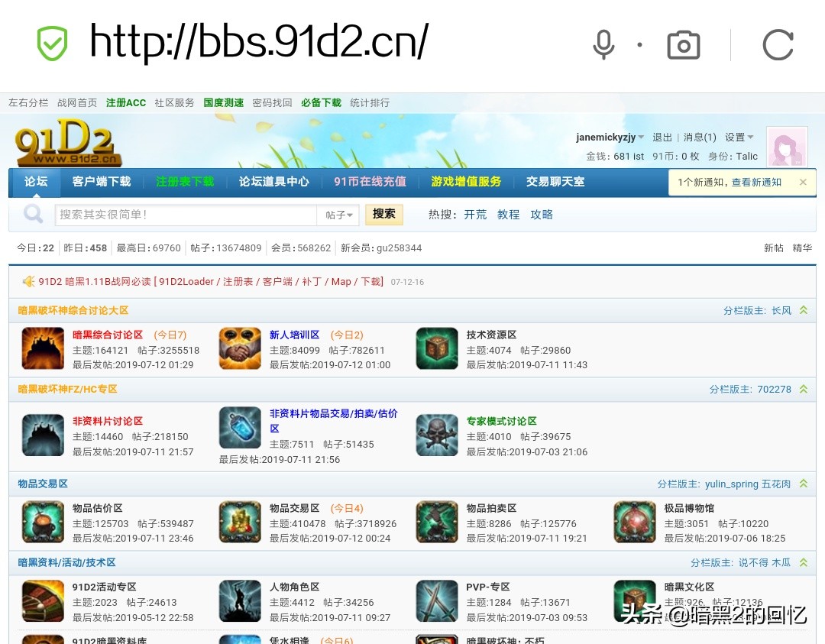825x644 pixels.
Task: Open the 论坛道具中心 navigation tab
Action: [x=273, y=182]
